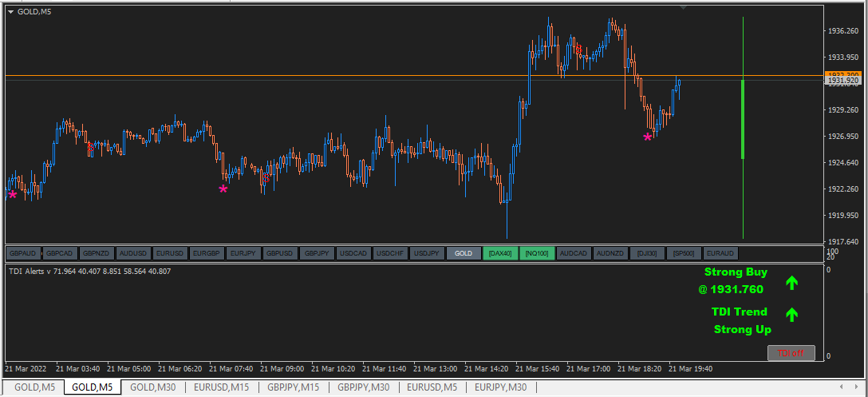The height and width of the screenshot is (397, 868).
Task: Click the TDI Trend label text
Action: click(x=740, y=312)
